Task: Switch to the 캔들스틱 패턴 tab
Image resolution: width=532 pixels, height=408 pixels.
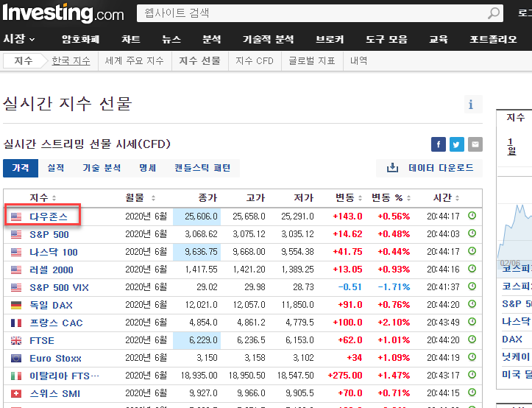Action: (202, 168)
